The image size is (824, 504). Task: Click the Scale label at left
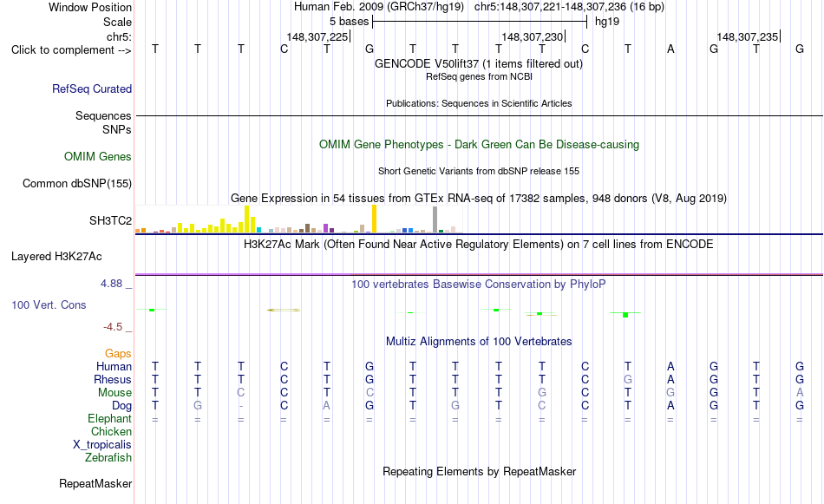117,22
